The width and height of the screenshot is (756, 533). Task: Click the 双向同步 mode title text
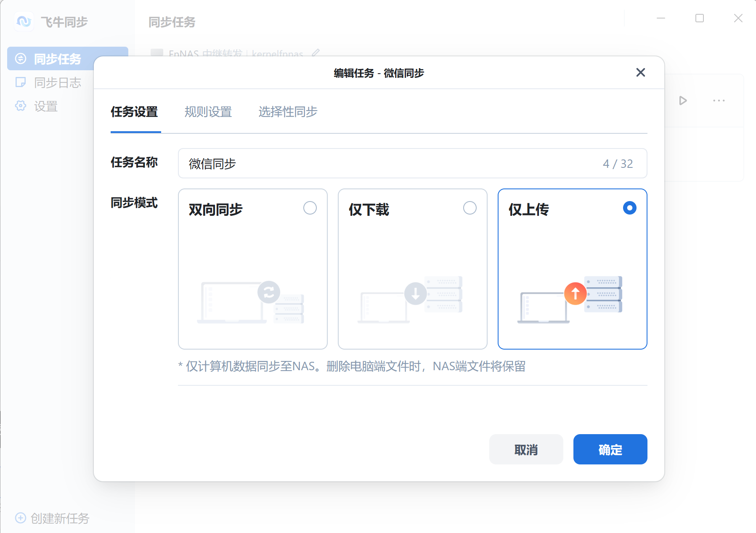(216, 209)
